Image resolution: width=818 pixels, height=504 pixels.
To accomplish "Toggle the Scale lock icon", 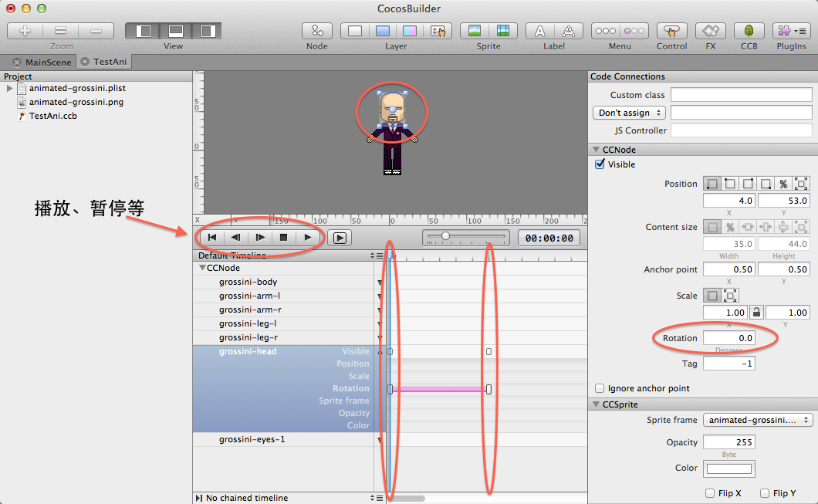I will [x=756, y=313].
